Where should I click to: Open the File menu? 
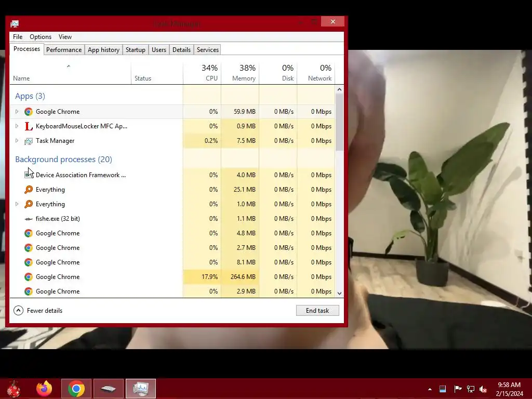pyautogui.click(x=18, y=37)
